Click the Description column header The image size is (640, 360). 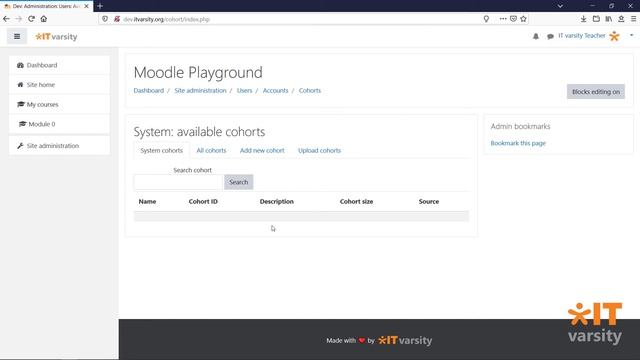coord(277,202)
